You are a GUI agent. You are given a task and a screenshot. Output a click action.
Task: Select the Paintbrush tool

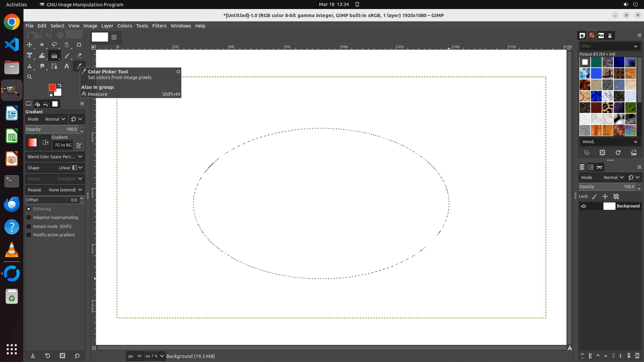[x=67, y=56]
